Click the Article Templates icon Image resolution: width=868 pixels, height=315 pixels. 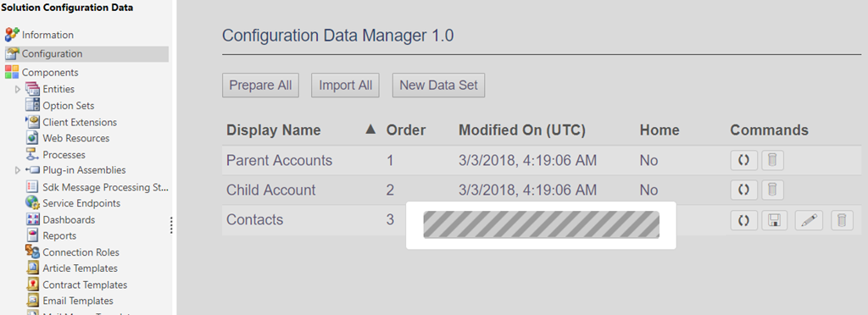(x=33, y=268)
